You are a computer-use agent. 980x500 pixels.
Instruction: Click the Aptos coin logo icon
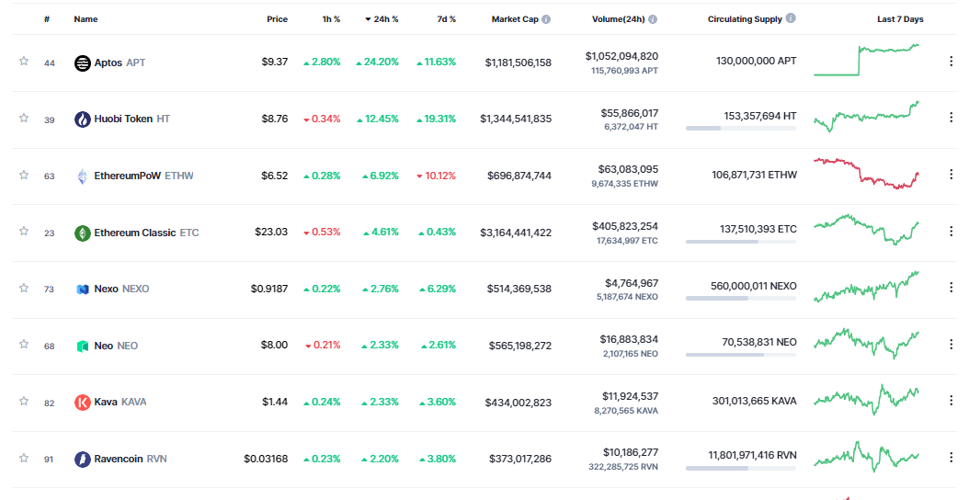(83, 62)
